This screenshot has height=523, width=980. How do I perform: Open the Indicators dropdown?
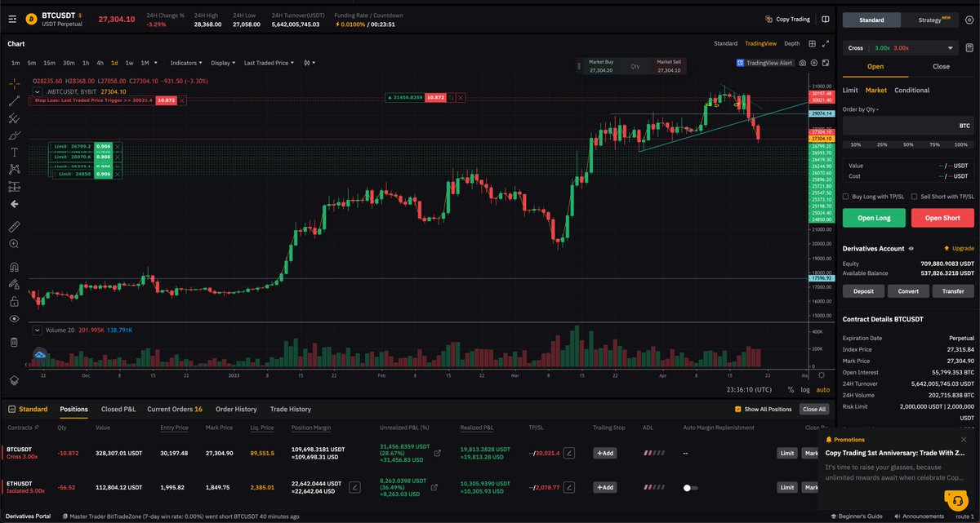(x=186, y=63)
